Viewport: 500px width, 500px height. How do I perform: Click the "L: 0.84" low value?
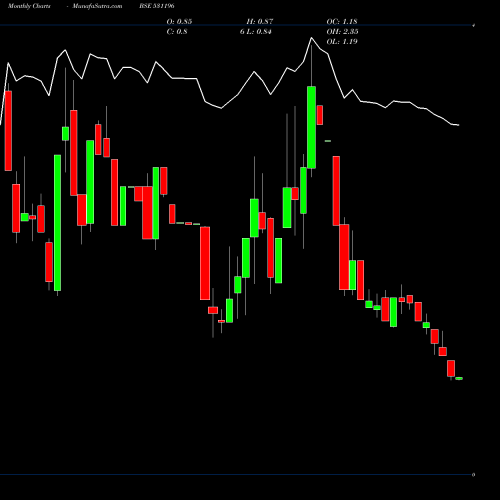(x=259, y=31)
